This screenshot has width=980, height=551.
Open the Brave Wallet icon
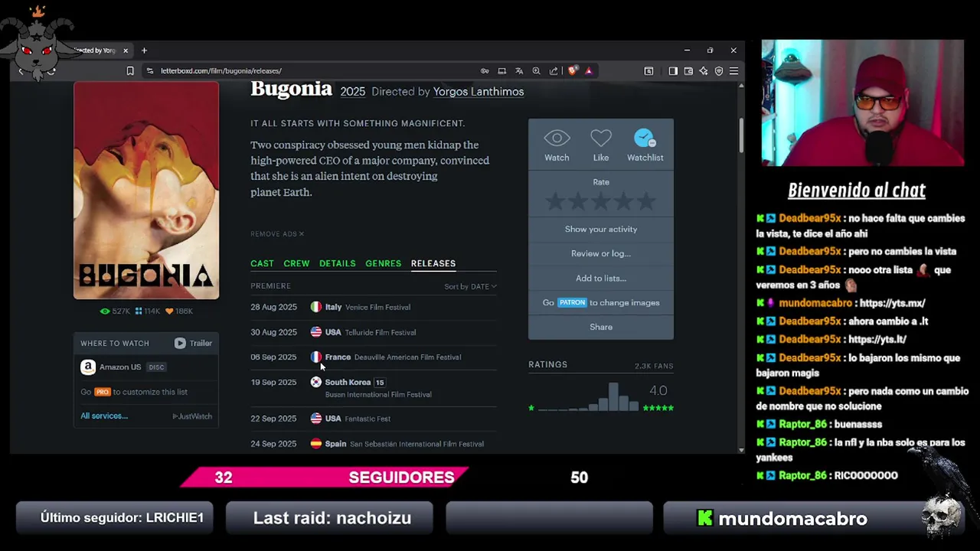688,71
